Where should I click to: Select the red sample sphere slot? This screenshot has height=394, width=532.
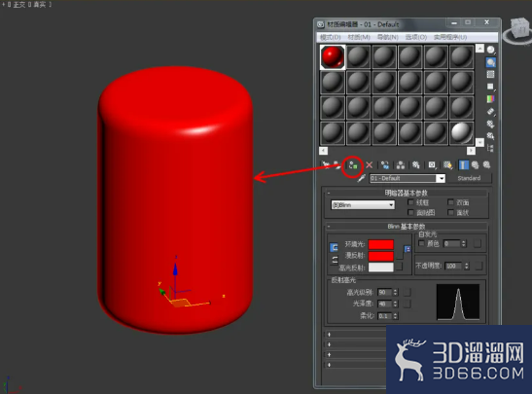[x=333, y=57]
